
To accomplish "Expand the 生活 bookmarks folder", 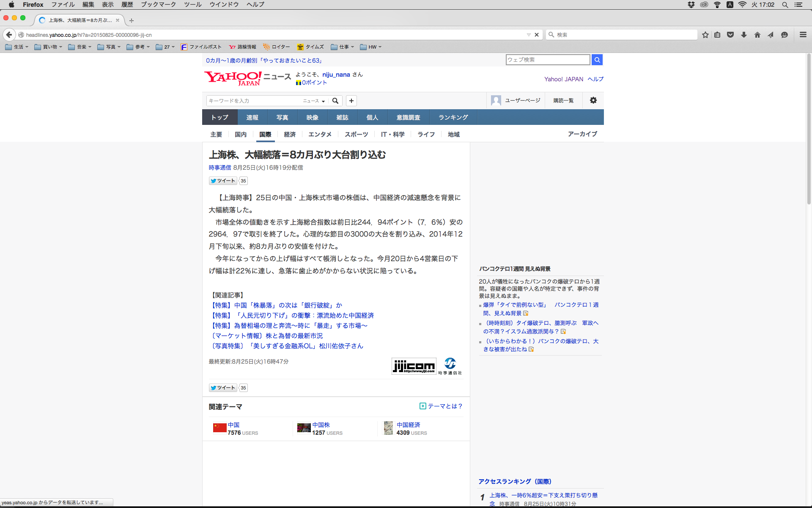I will coord(17,47).
